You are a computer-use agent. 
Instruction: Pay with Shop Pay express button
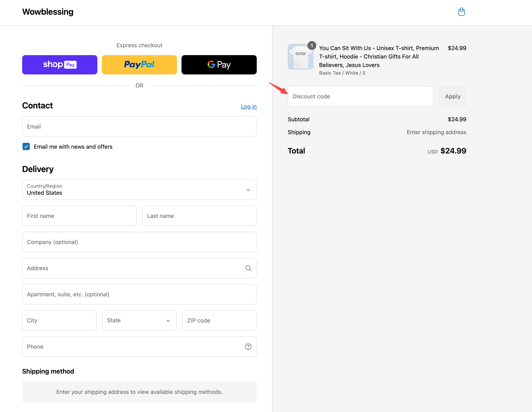point(60,65)
